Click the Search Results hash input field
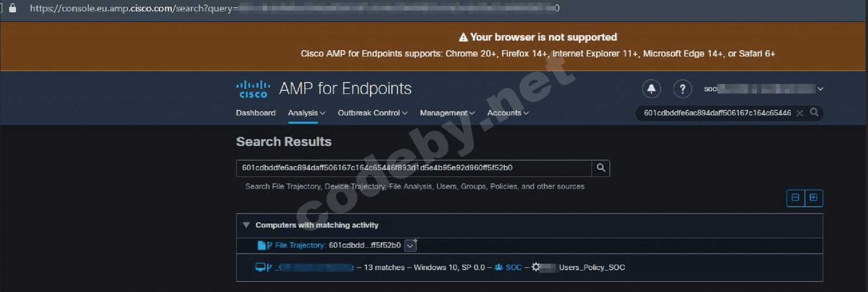The width and height of the screenshot is (868, 292). [x=413, y=168]
